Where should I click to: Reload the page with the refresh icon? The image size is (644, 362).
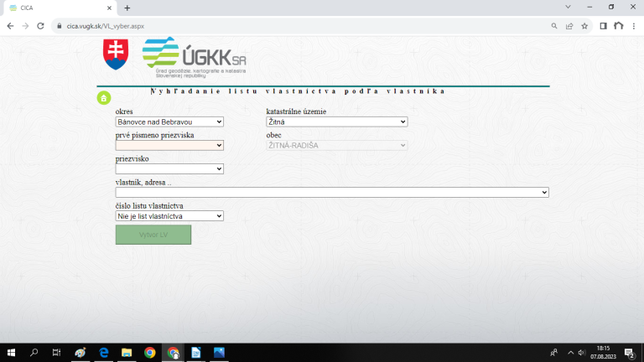click(x=40, y=26)
